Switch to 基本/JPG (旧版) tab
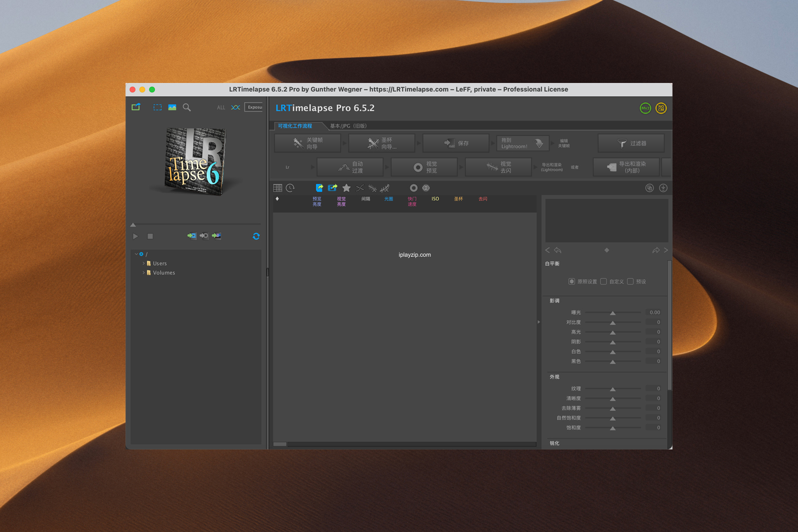This screenshot has width=798, height=532. (348, 126)
